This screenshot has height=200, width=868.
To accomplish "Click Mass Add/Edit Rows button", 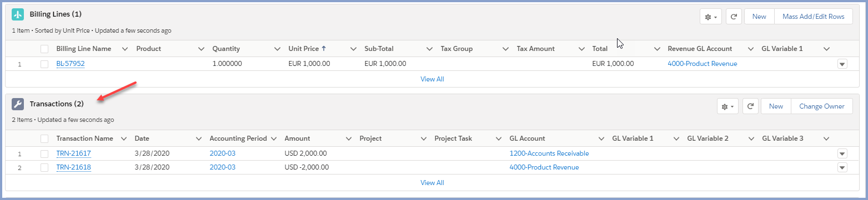I will pos(813,17).
